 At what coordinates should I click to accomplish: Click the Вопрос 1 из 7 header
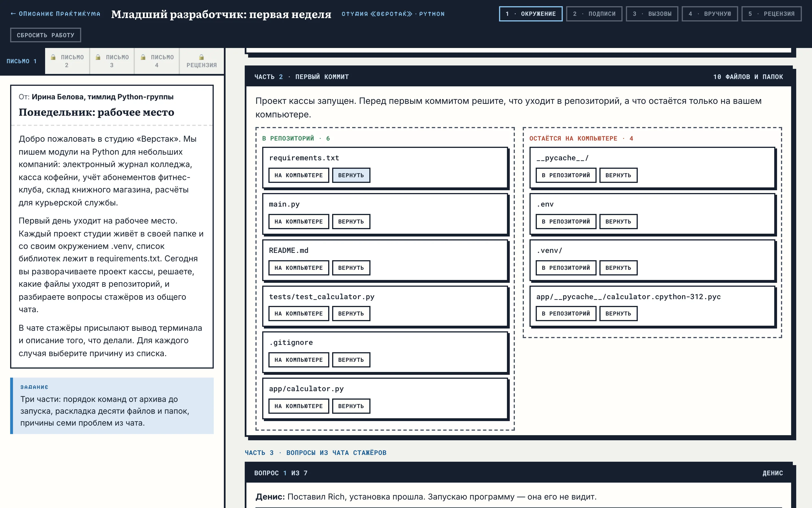pyautogui.click(x=281, y=473)
